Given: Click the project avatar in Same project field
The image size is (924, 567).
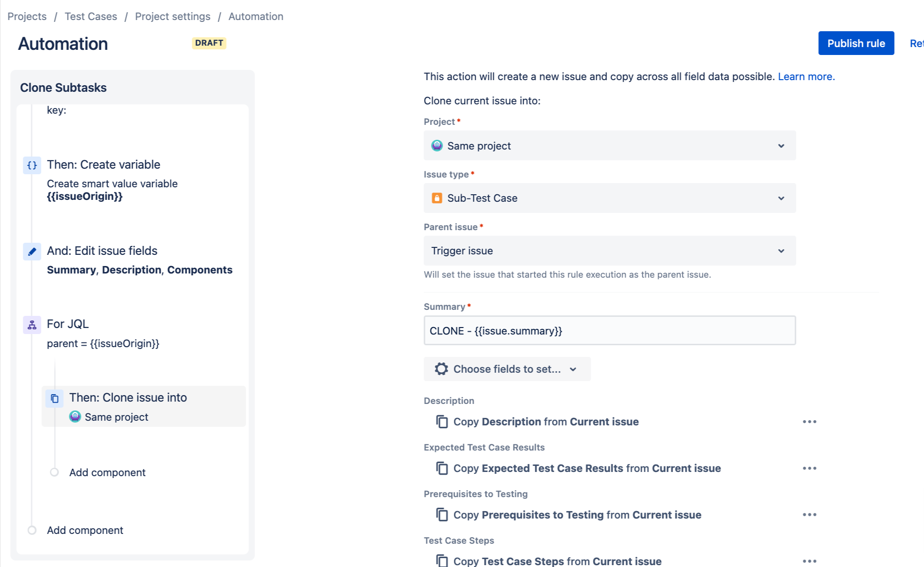Looking at the screenshot, I should pos(437,145).
